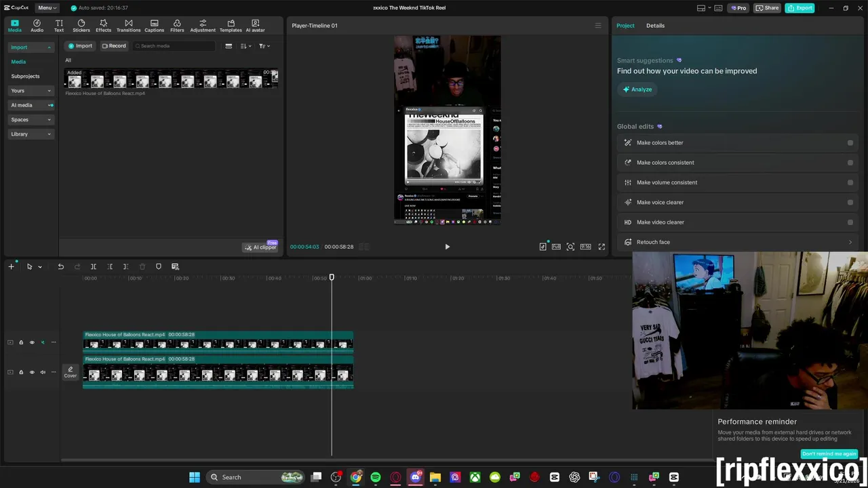Screen dimensions: 868x488
Task: Click the add track plus icon in timeline
Action: coord(11,266)
